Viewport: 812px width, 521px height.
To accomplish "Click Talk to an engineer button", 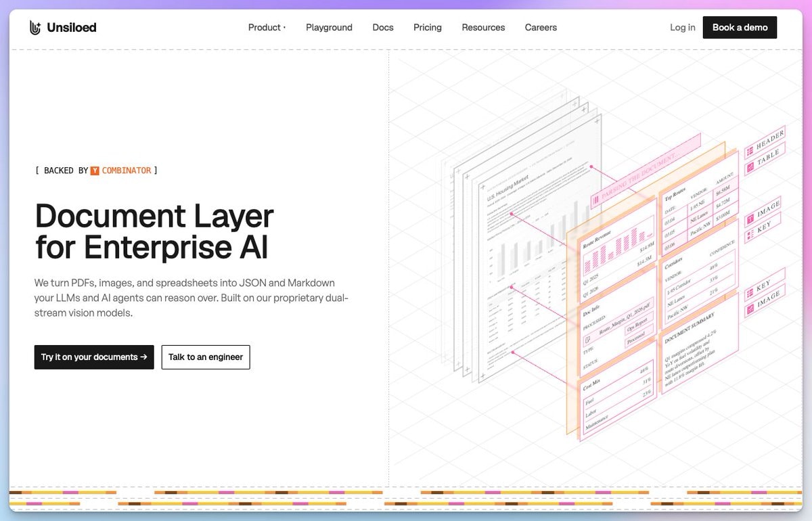I will coord(206,357).
